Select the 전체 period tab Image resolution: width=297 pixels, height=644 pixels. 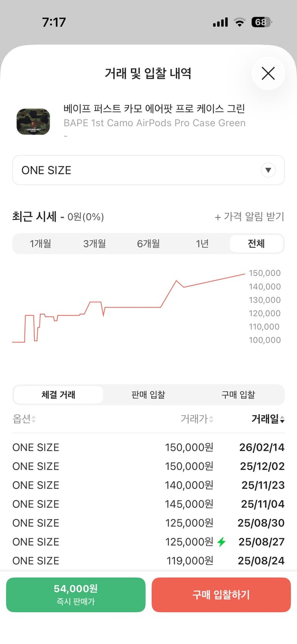pyautogui.click(x=257, y=243)
